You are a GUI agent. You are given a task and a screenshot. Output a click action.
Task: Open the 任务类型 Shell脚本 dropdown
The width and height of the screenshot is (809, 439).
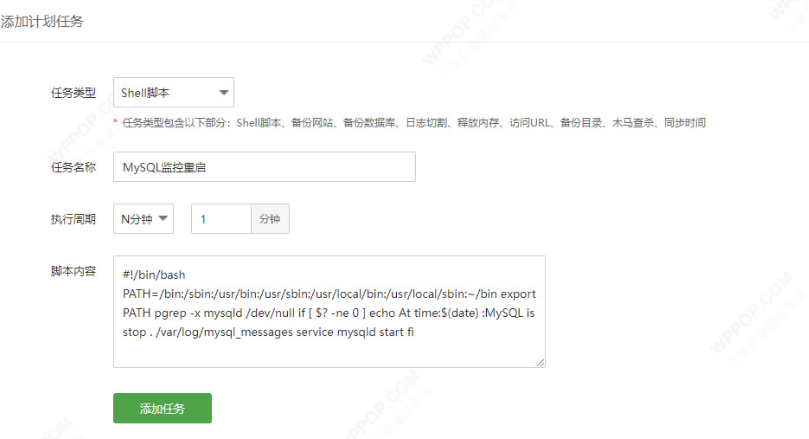point(173,92)
